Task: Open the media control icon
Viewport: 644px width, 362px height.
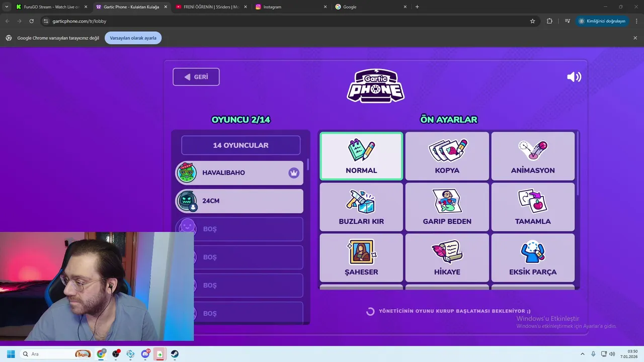Action: click(568, 21)
